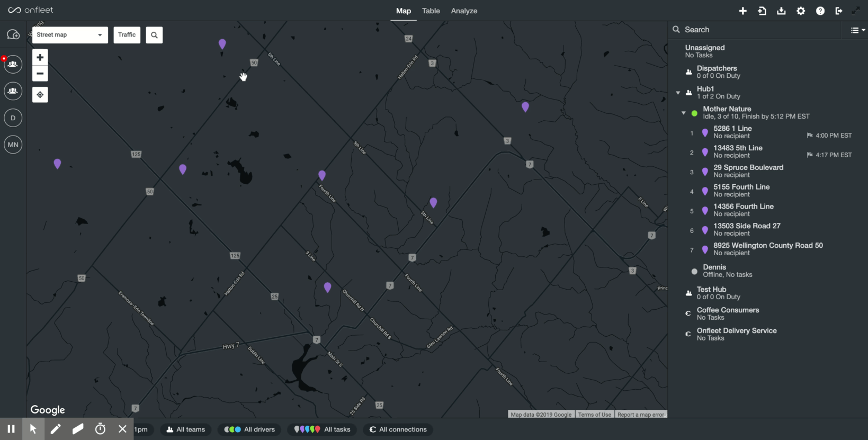Viewport: 868px width, 440px height.
Task: Collapse Mother Nature's task list
Action: coord(683,113)
